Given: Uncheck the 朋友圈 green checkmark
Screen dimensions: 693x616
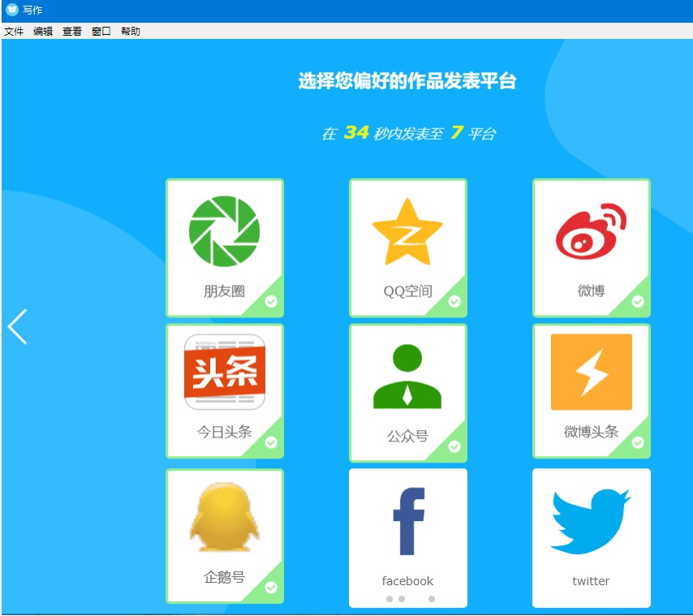Looking at the screenshot, I should click(271, 301).
